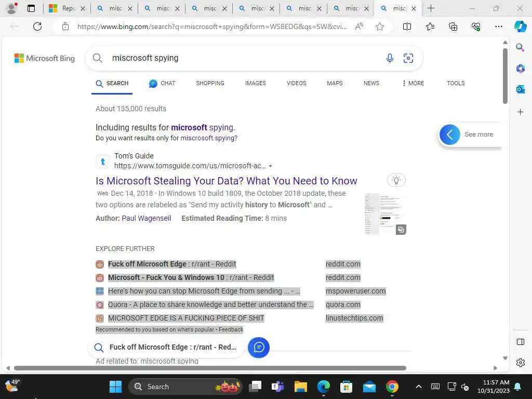Viewport: 532px width, 399px height.
Task: Open the Copilot sidebar icon
Action: 520,26
